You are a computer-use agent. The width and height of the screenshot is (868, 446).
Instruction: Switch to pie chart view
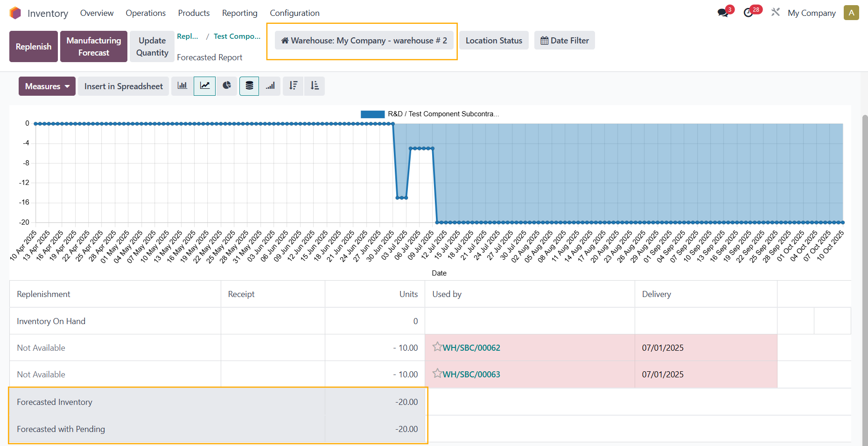[x=227, y=86]
